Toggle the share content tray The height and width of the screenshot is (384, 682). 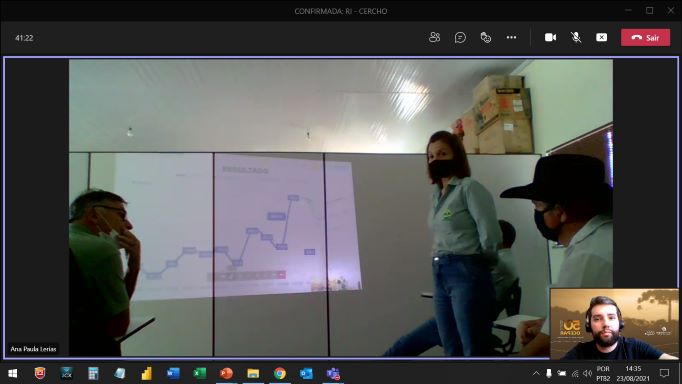click(x=602, y=37)
